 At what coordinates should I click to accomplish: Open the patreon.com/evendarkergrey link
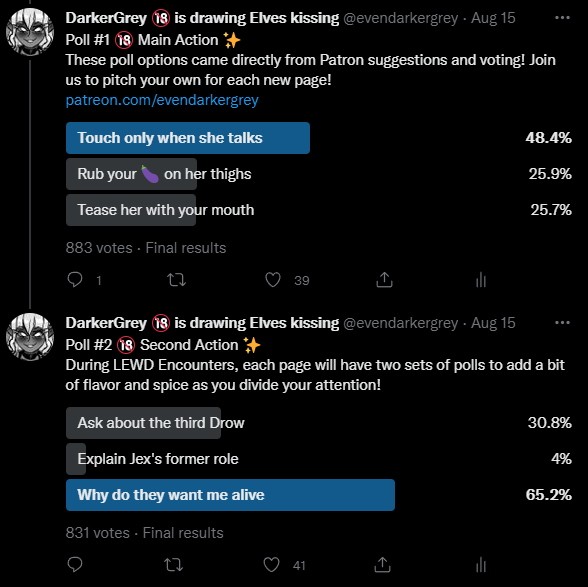click(x=162, y=100)
